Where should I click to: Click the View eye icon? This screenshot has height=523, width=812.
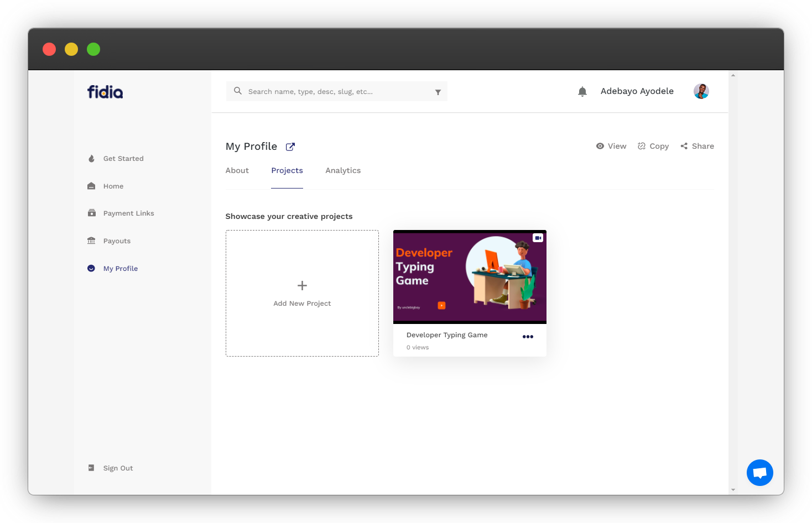pos(600,146)
